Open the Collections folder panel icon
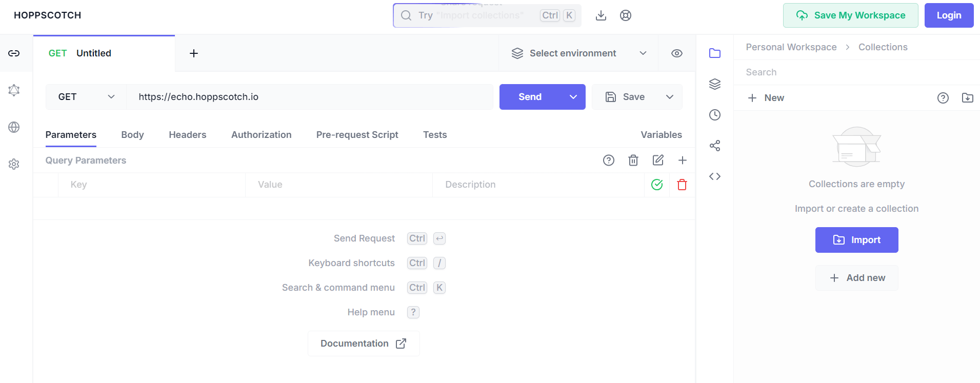Viewport: 980px width, 383px height. tap(715, 53)
